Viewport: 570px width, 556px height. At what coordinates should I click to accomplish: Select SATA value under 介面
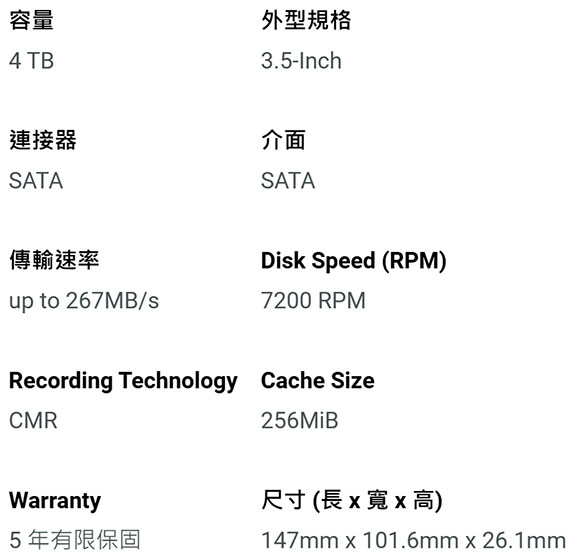coord(288,181)
